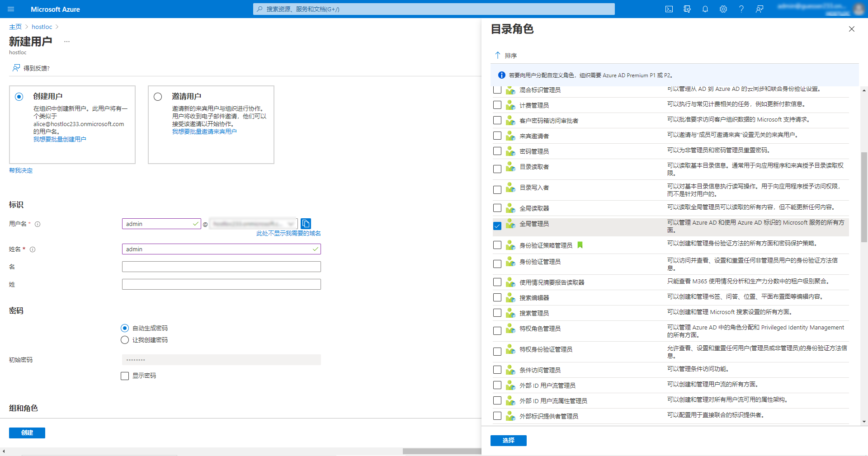Click the green bookmark flag on 身份验证策略管理员
868x456 pixels.
tap(580, 245)
